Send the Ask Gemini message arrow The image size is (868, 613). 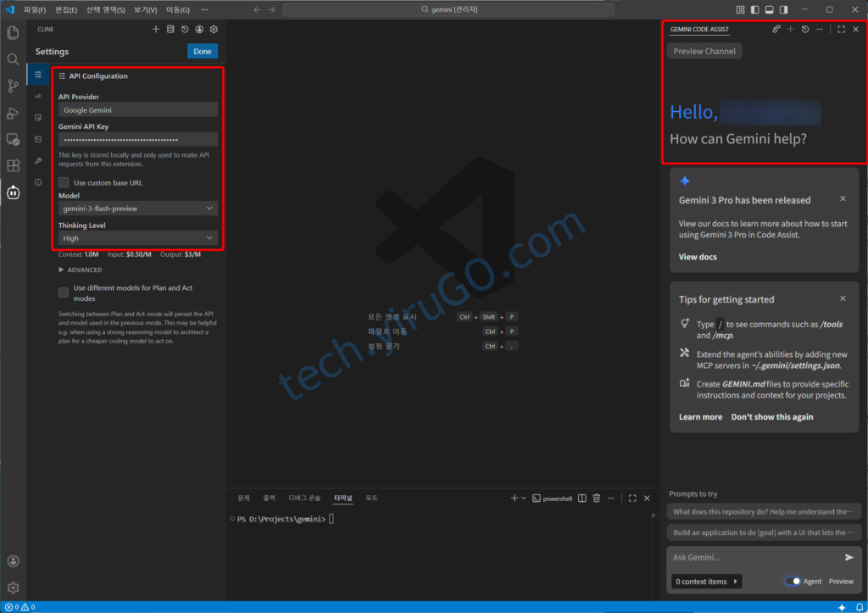(x=849, y=557)
